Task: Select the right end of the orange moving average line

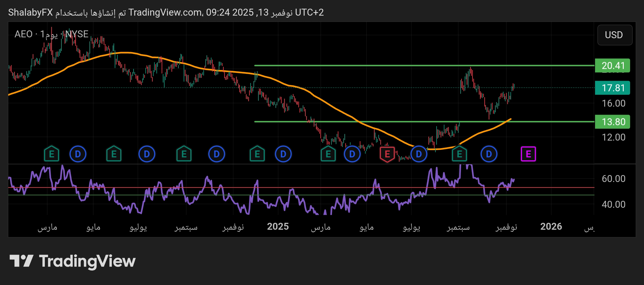Action: [510, 119]
